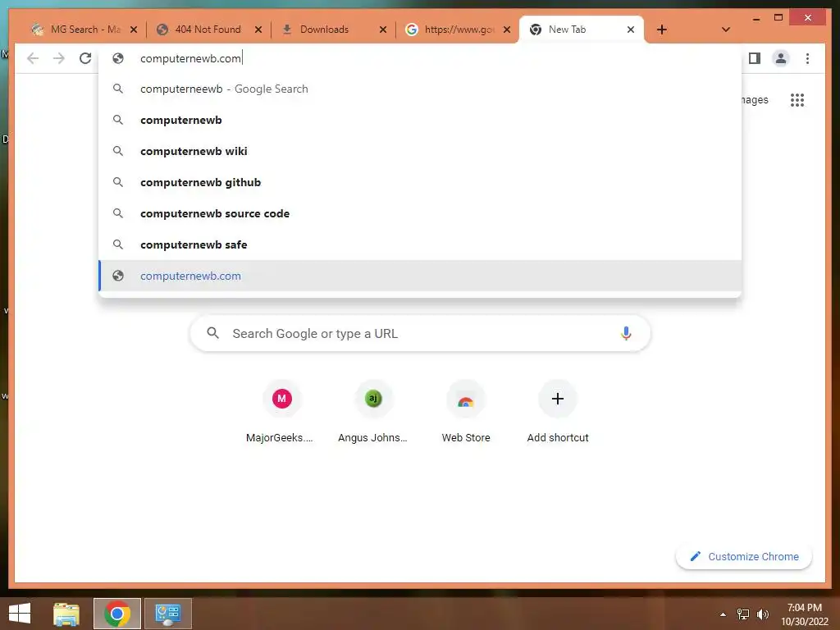Open the Angus Johns shortcut tile

click(373, 413)
